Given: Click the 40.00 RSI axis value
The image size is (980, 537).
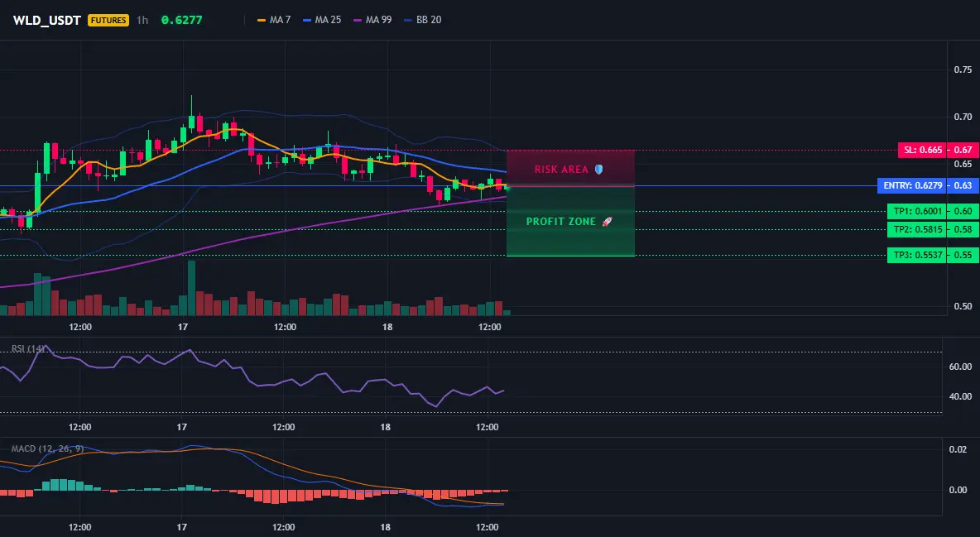Looking at the screenshot, I should coord(960,396).
